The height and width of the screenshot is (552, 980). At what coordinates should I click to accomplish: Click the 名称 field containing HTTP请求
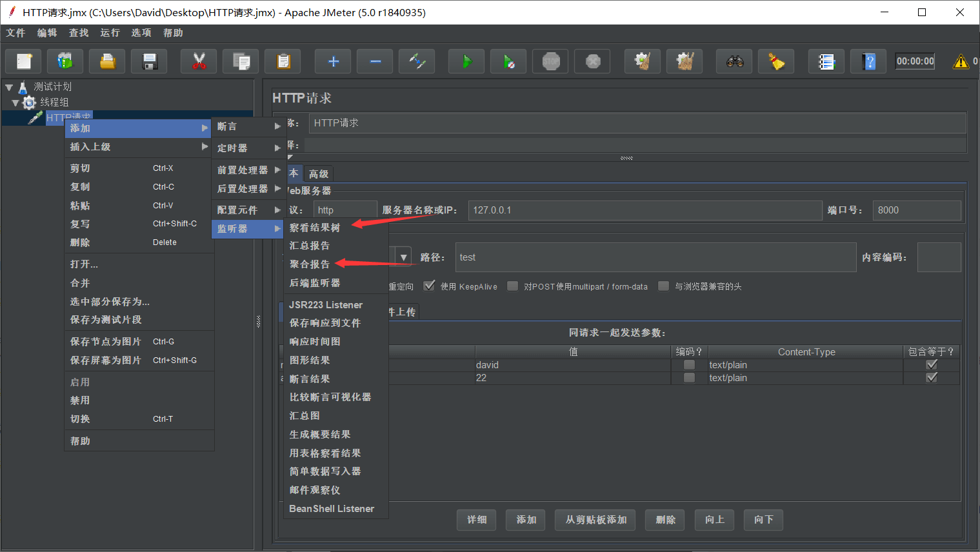pos(637,123)
